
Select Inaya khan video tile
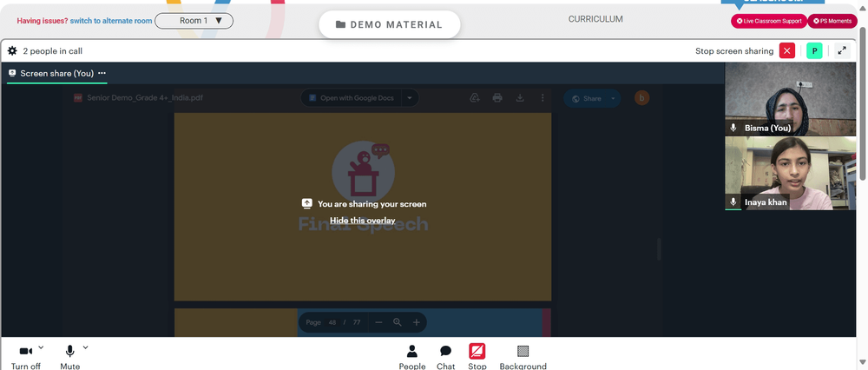pyautogui.click(x=790, y=174)
